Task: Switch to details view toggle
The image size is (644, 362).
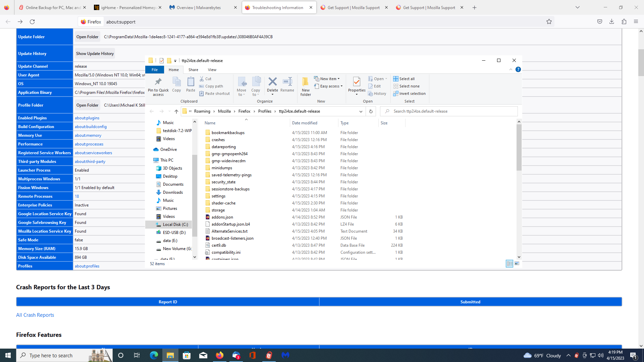Action: tap(509, 264)
